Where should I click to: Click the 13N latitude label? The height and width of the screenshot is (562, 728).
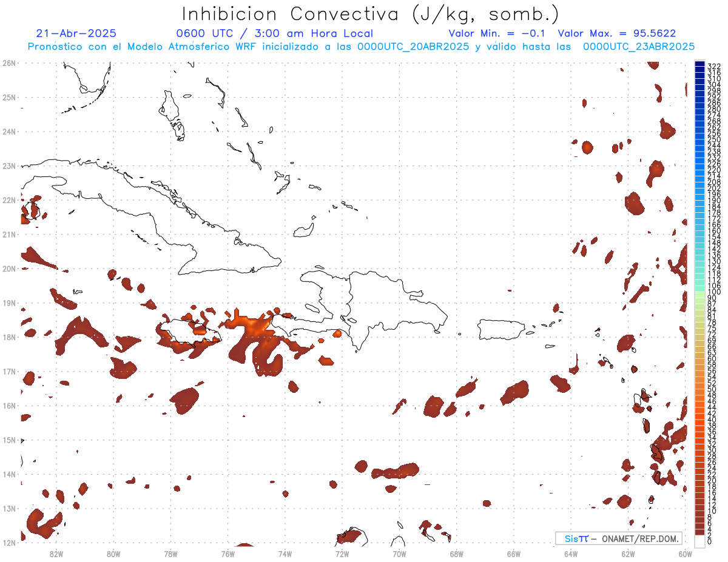[9, 508]
